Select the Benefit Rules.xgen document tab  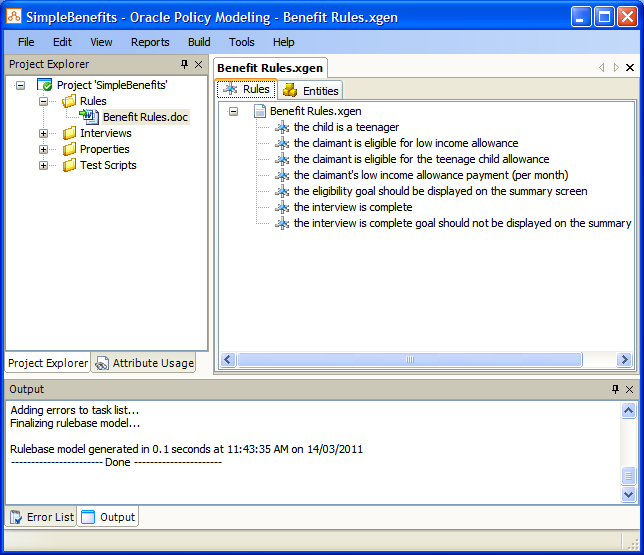click(270, 68)
